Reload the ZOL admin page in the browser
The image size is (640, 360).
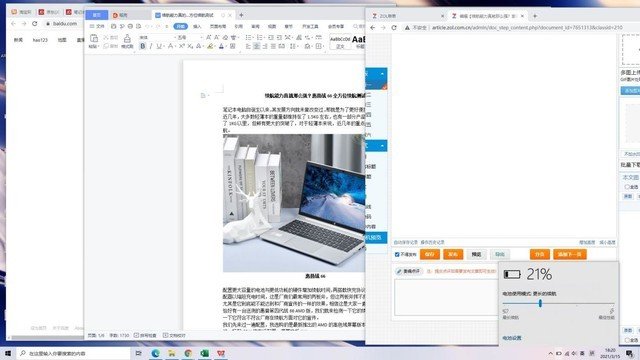[x=394, y=27]
